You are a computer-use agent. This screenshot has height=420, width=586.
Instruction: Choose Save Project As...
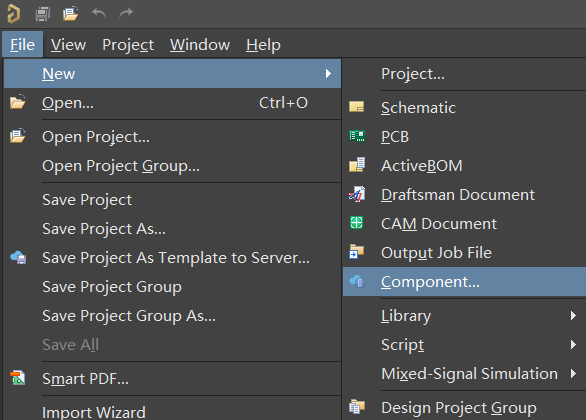(x=172, y=229)
